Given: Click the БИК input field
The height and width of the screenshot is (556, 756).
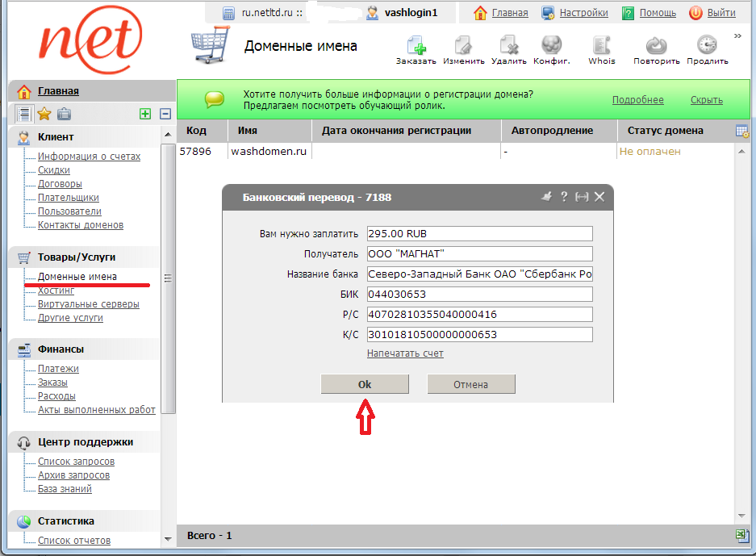Looking at the screenshot, I should (479, 295).
